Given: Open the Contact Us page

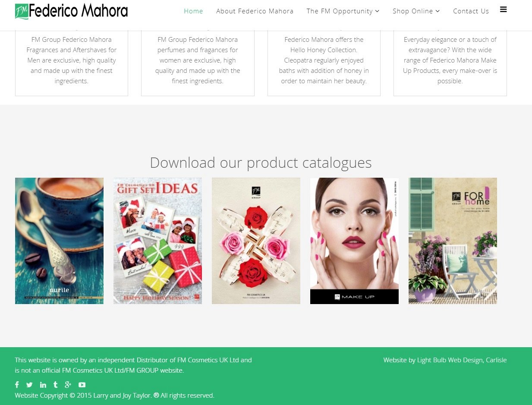Looking at the screenshot, I should (471, 11).
